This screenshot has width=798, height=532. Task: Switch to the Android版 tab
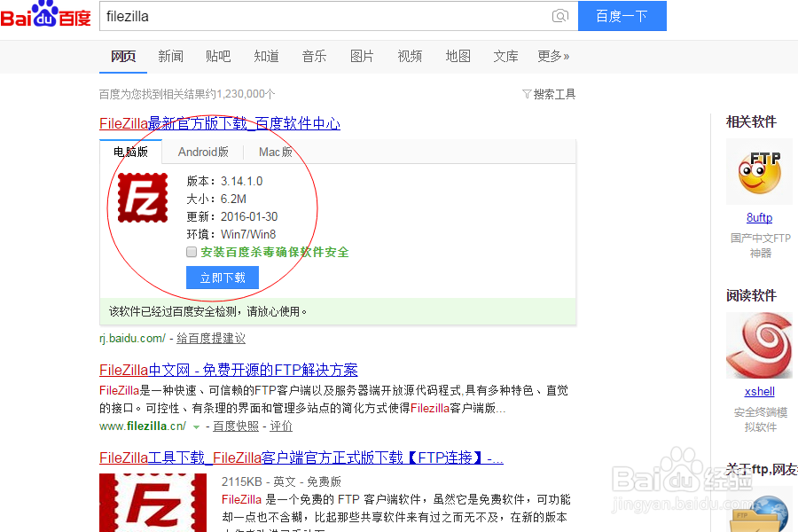(203, 152)
